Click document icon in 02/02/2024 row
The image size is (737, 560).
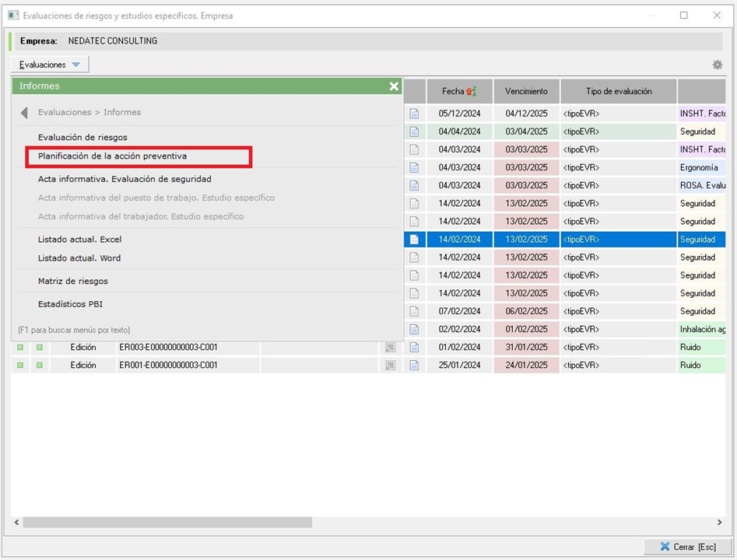coord(414,329)
